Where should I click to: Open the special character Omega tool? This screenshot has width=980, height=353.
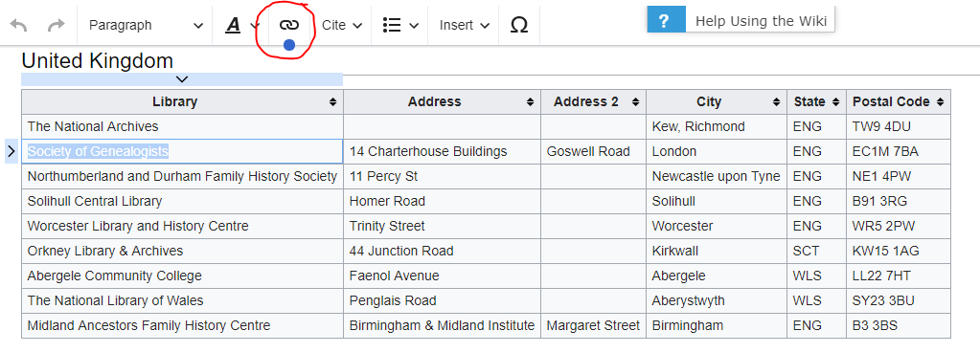pyautogui.click(x=519, y=26)
